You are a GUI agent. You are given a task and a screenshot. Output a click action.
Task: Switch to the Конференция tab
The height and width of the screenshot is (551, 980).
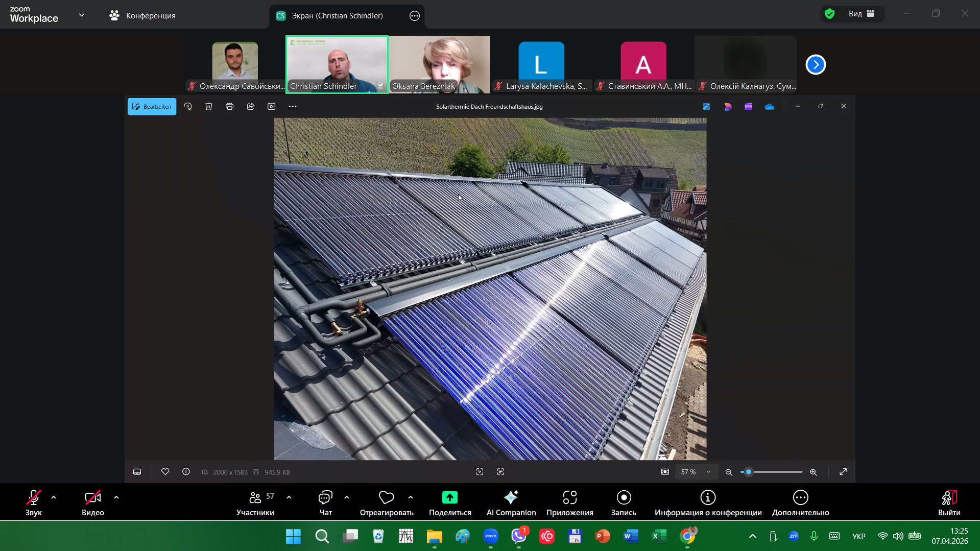pyautogui.click(x=142, y=16)
